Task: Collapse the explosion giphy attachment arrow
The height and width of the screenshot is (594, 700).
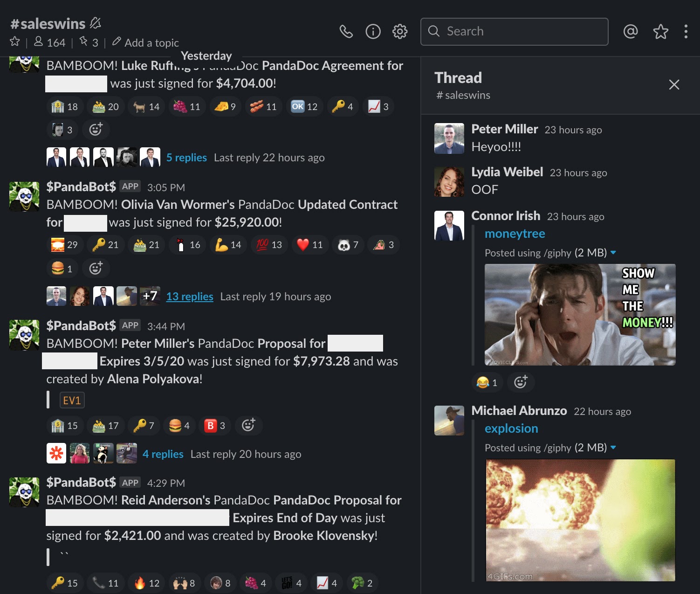Action: (613, 448)
